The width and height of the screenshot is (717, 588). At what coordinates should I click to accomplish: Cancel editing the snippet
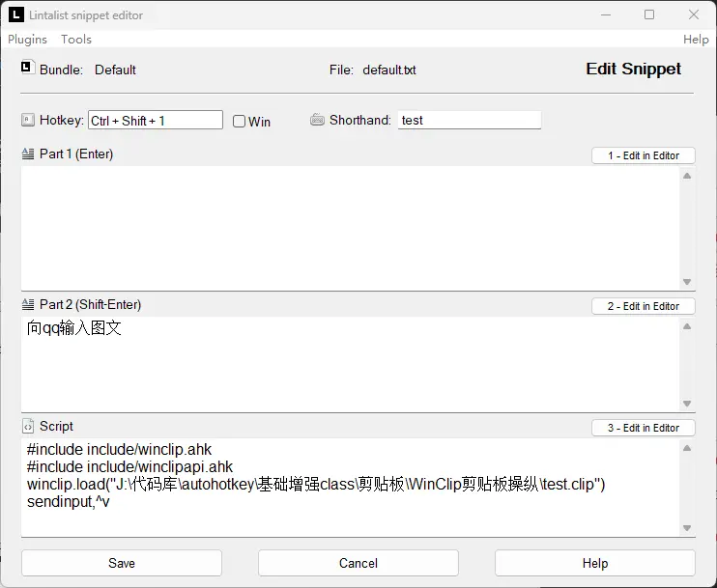(x=358, y=563)
